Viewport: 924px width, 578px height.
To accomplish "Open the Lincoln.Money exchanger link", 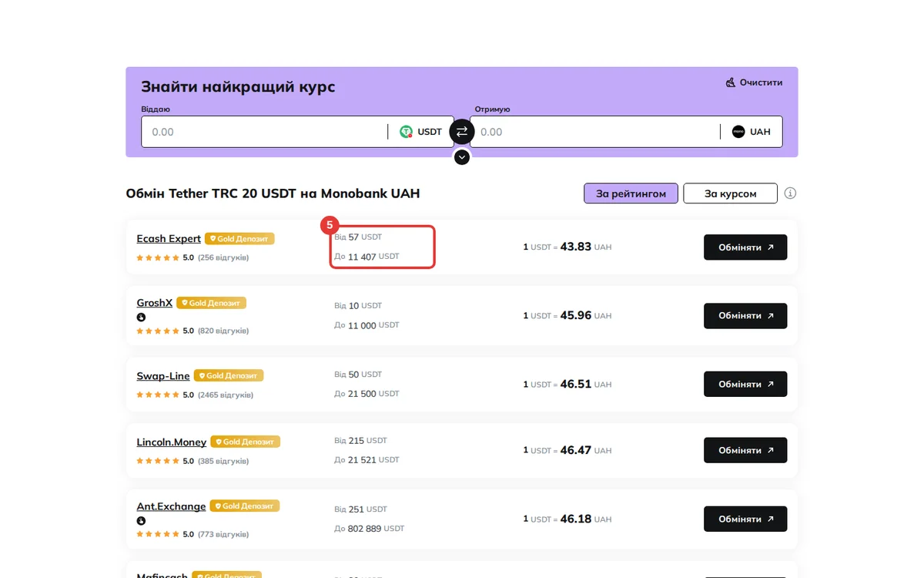I will point(172,442).
